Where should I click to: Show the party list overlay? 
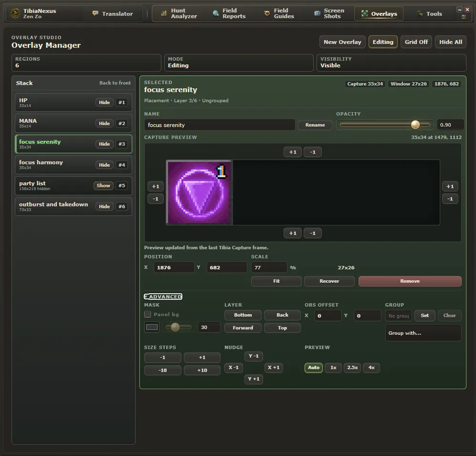pyautogui.click(x=103, y=186)
